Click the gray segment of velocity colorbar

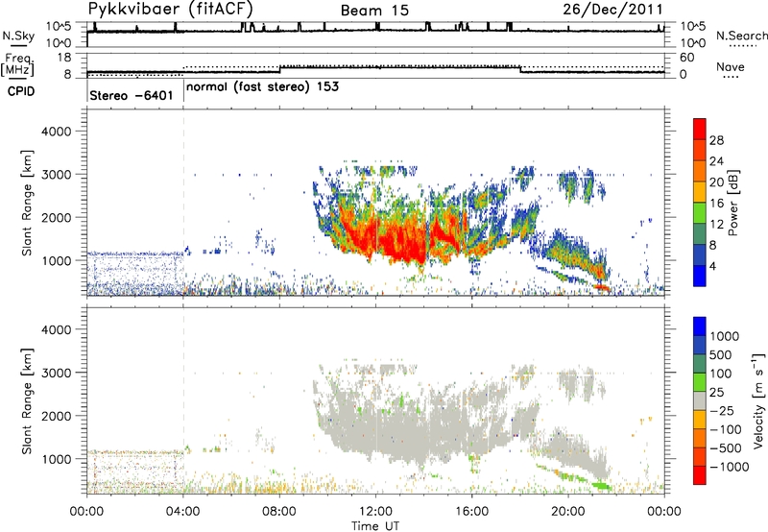[700, 400]
